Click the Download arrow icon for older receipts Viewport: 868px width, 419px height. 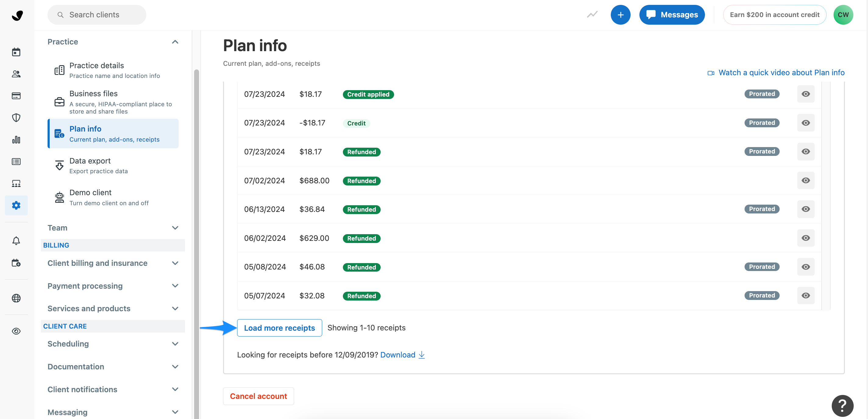point(422,355)
